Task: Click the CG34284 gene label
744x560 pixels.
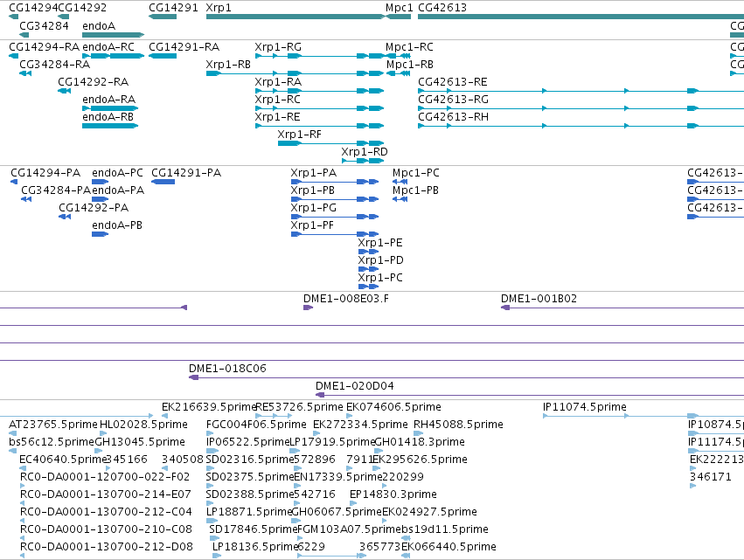Action: 44,25
